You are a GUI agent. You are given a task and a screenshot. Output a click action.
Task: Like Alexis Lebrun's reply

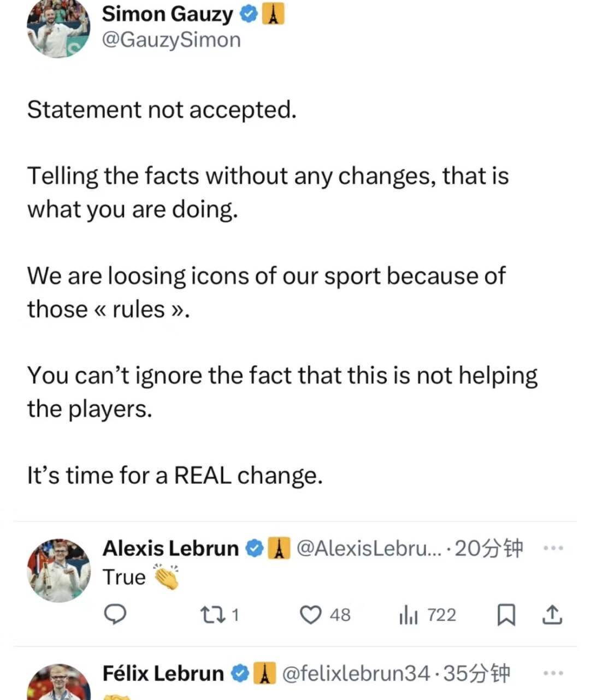(x=311, y=615)
